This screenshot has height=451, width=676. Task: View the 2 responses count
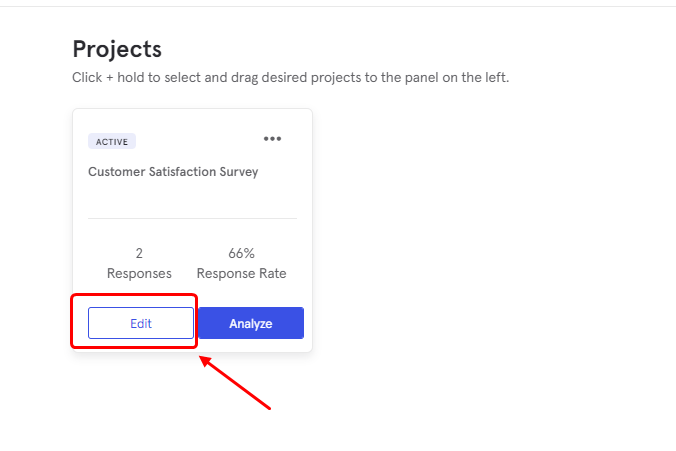coord(139,253)
